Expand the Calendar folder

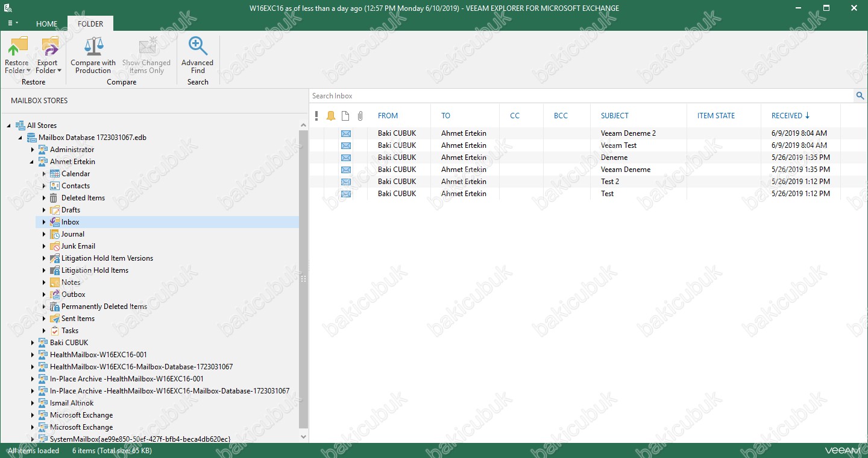[x=44, y=174]
